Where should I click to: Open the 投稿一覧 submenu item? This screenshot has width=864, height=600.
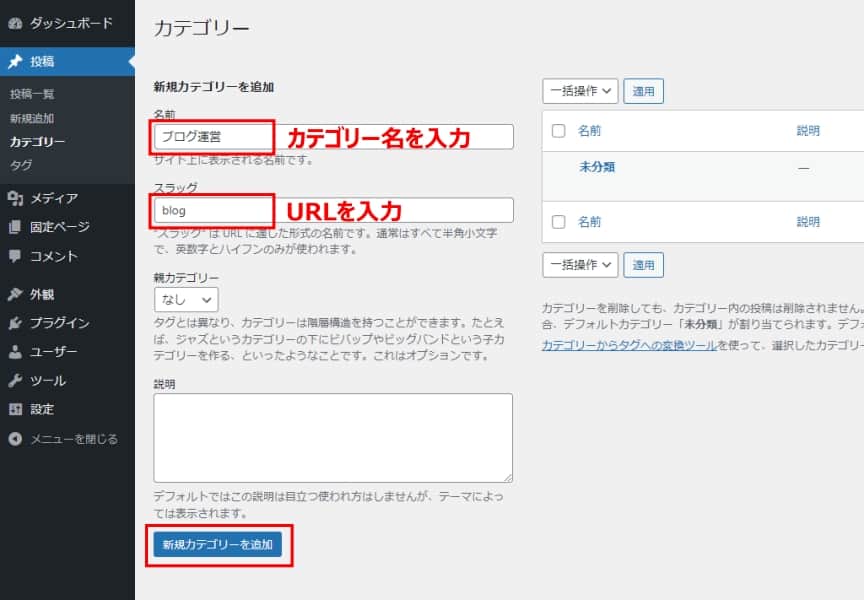(32, 94)
